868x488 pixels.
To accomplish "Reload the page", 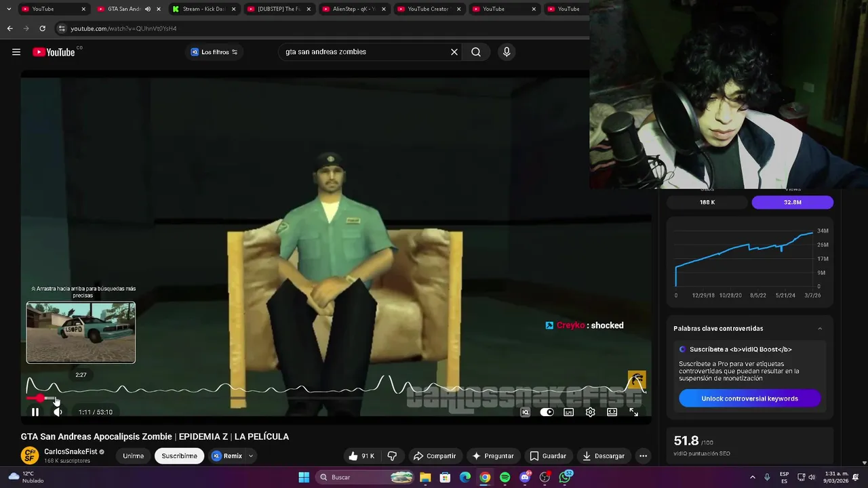I will [42, 28].
